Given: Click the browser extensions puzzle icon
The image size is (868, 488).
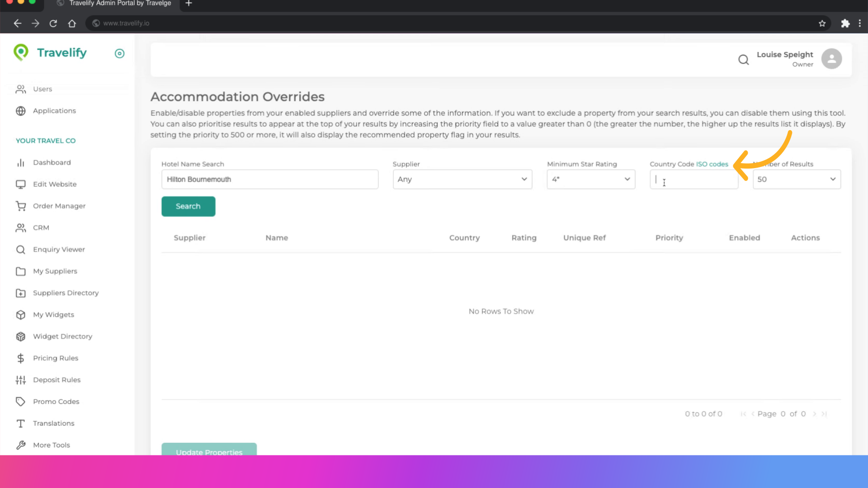Looking at the screenshot, I should pyautogui.click(x=845, y=23).
